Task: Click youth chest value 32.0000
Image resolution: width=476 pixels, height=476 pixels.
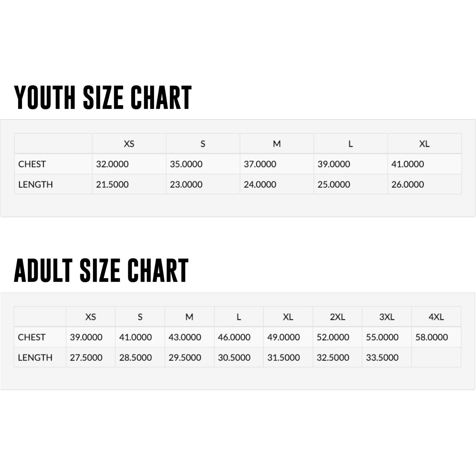Action: (x=112, y=164)
